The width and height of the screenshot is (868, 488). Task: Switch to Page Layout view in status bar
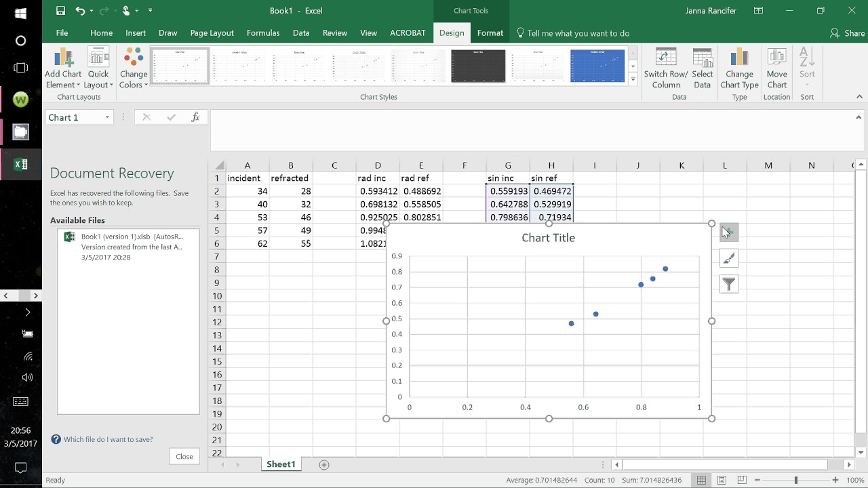click(x=722, y=480)
